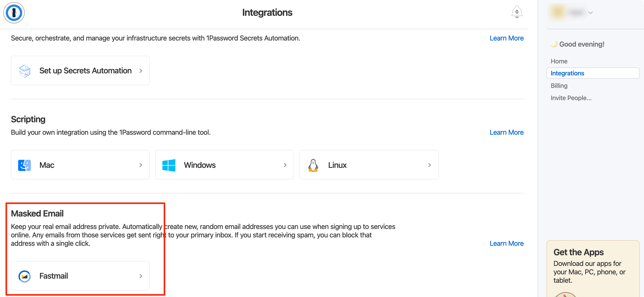Screen dimensions: 644x297
Task: Open Set up Secrets Automation chevron
Action: [141, 71]
